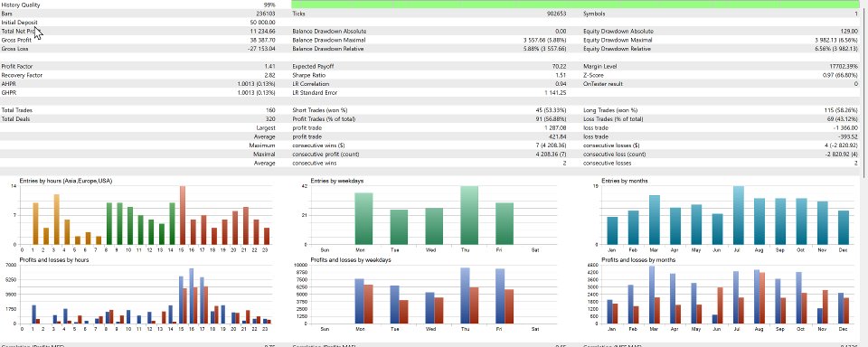Click the Initial Deposit value 50 000.00
The image size is (868, 347).
262,22
